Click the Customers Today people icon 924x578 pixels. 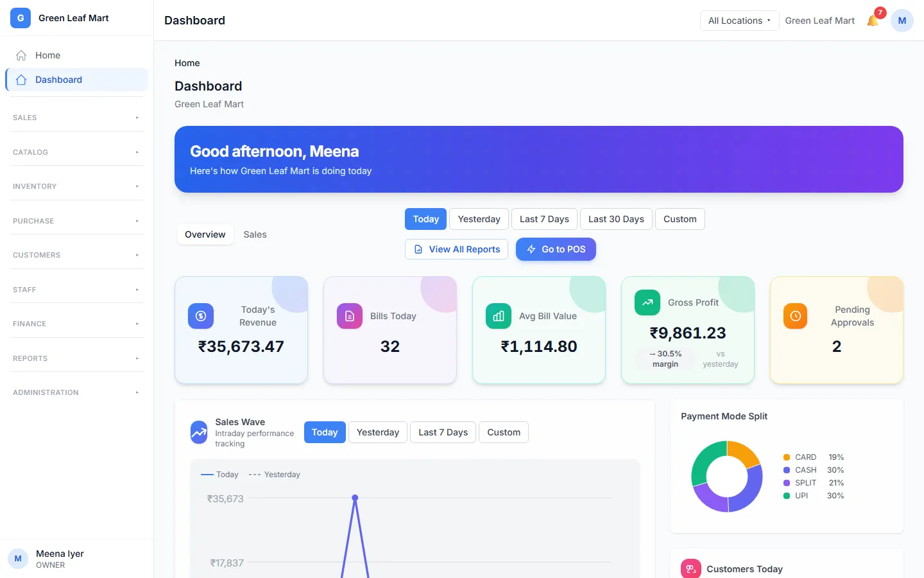pos(691,569)
